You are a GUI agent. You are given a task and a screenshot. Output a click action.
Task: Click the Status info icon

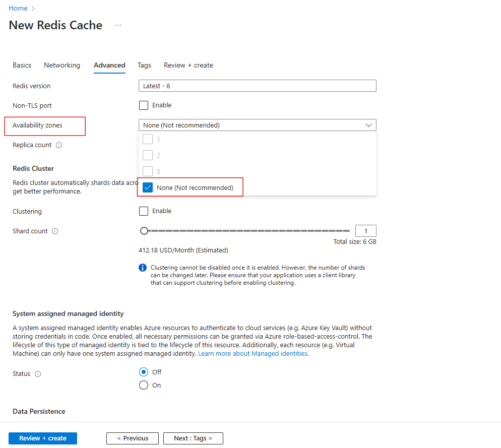(37, 373)
